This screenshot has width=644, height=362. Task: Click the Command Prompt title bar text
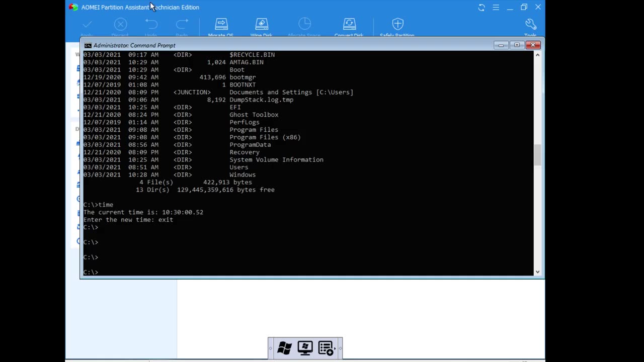(134, 45)
